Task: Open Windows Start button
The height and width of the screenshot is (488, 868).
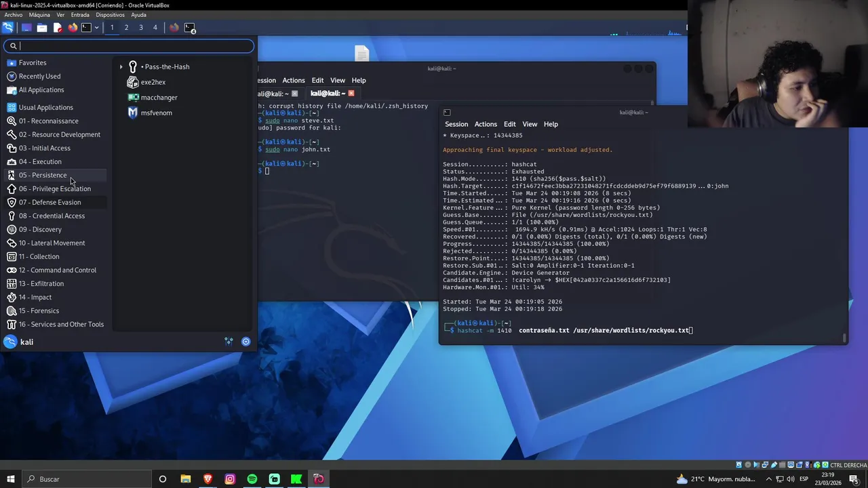Action: 10,479
